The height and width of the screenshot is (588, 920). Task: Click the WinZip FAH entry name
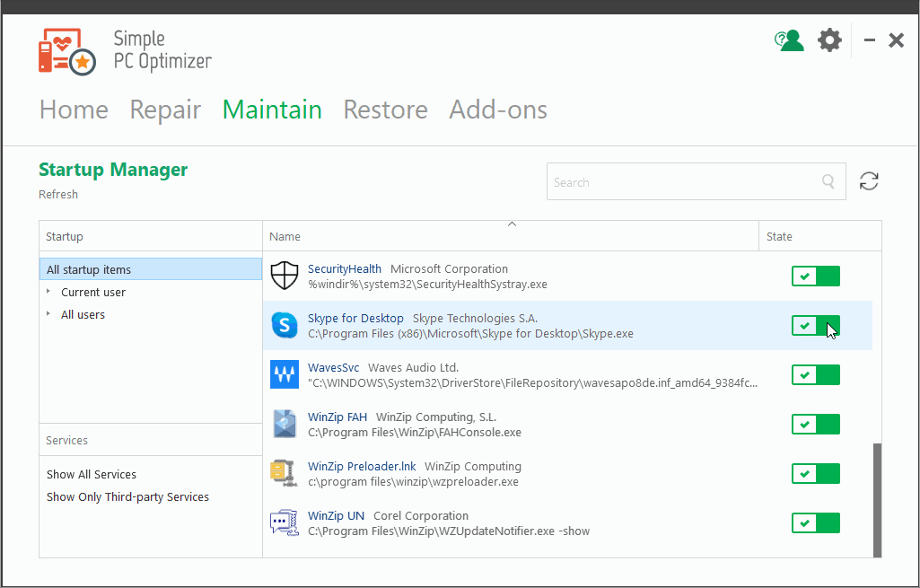click(x=337, y=417)
